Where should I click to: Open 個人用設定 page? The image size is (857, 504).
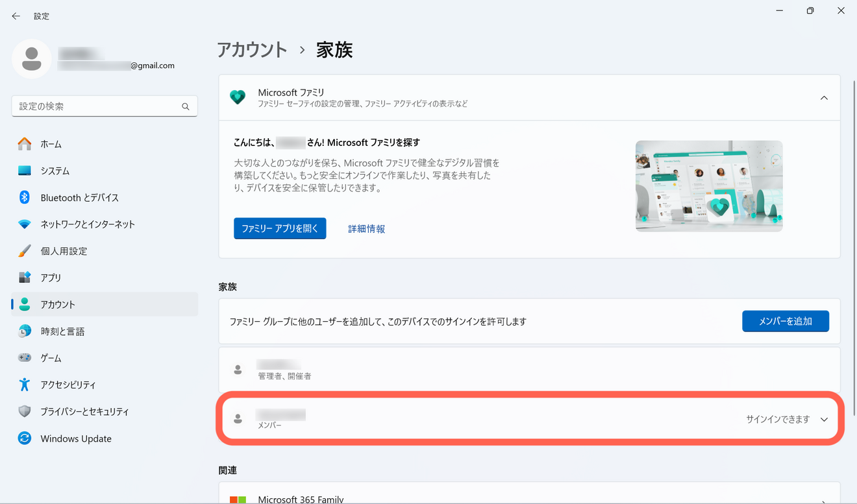[x=105, y=251]
